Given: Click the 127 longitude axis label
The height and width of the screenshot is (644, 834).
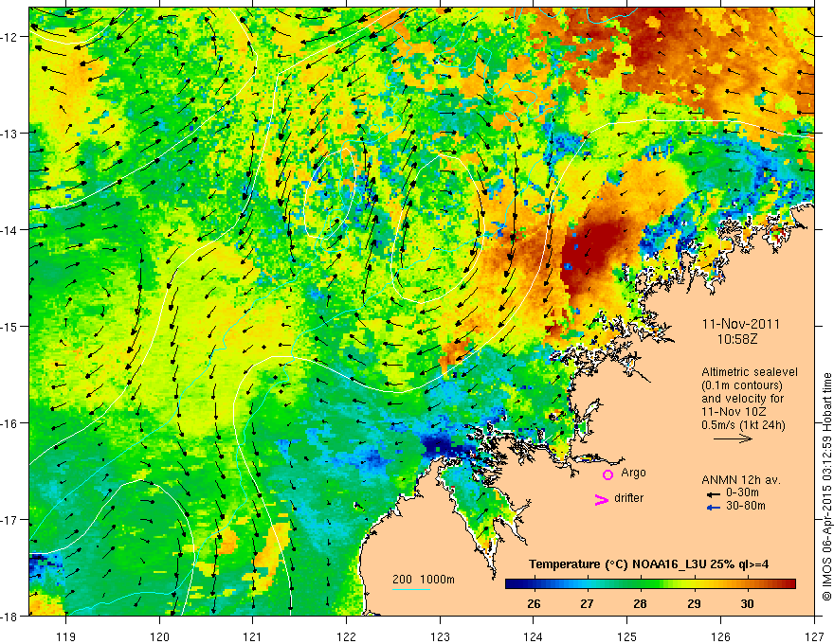Looking at the screenshot, I should point(814,637).
